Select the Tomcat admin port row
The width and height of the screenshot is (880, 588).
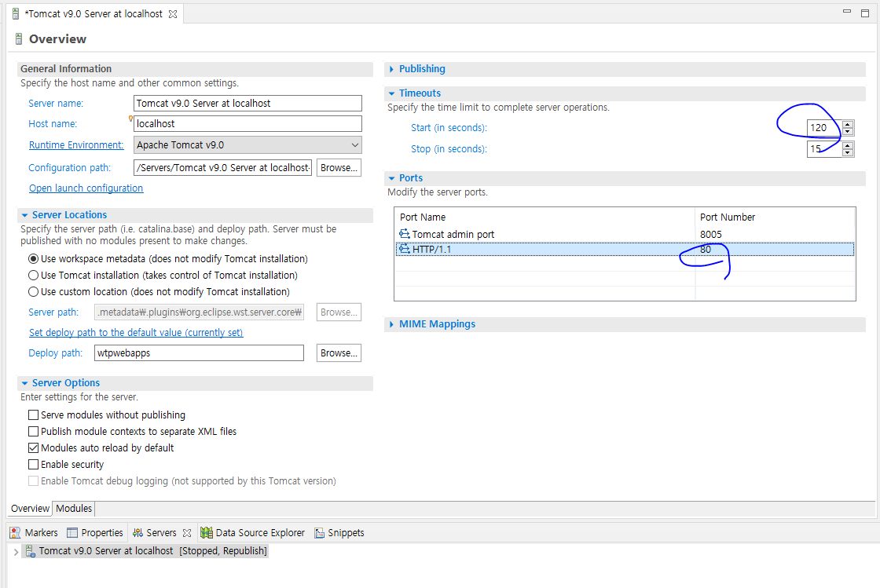coord(625,234)
